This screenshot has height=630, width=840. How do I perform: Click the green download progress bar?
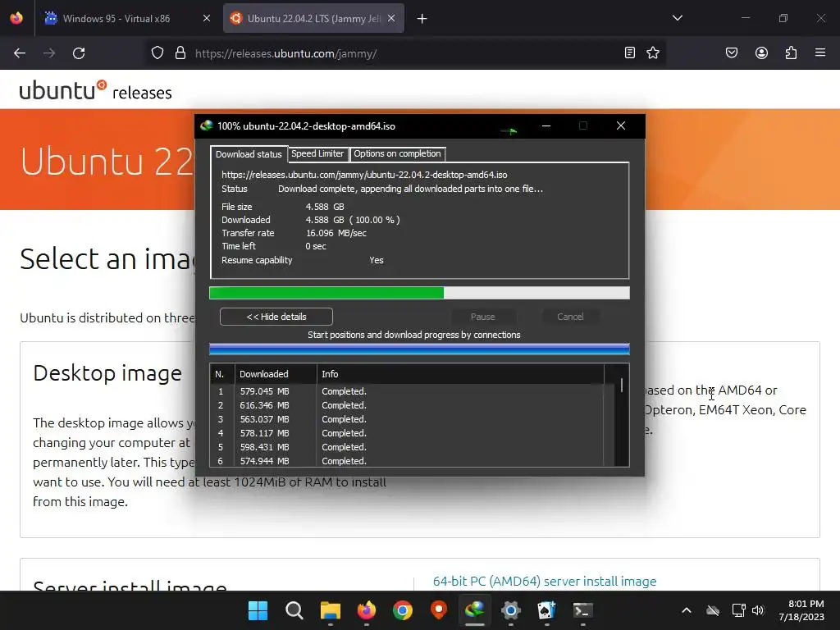point(419,293)
